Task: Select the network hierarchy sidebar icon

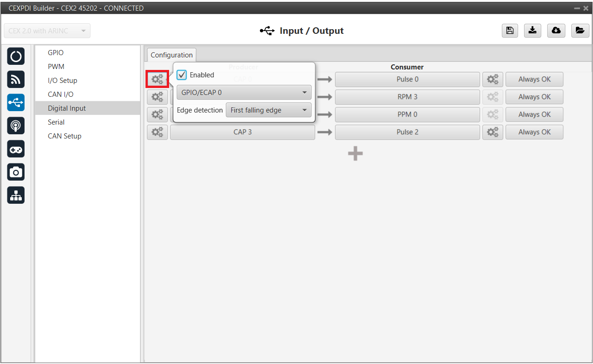Action: click(16, 196)
